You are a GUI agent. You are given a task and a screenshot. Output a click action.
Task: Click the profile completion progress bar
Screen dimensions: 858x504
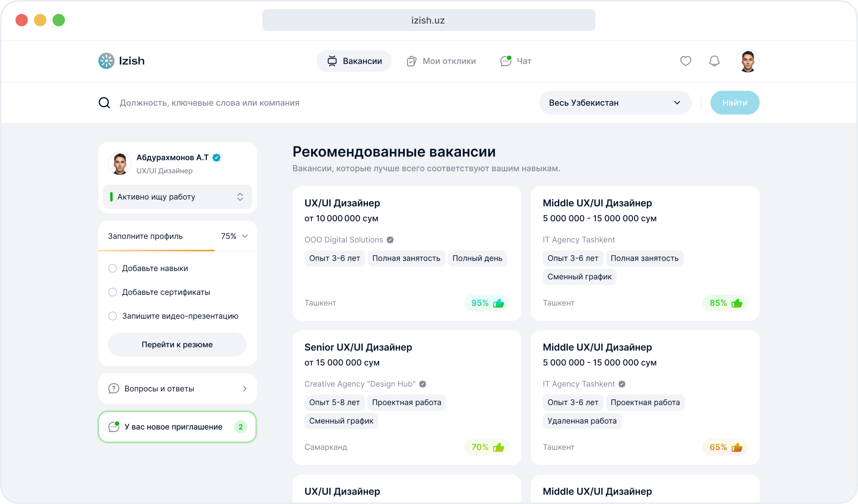point(157,250)
